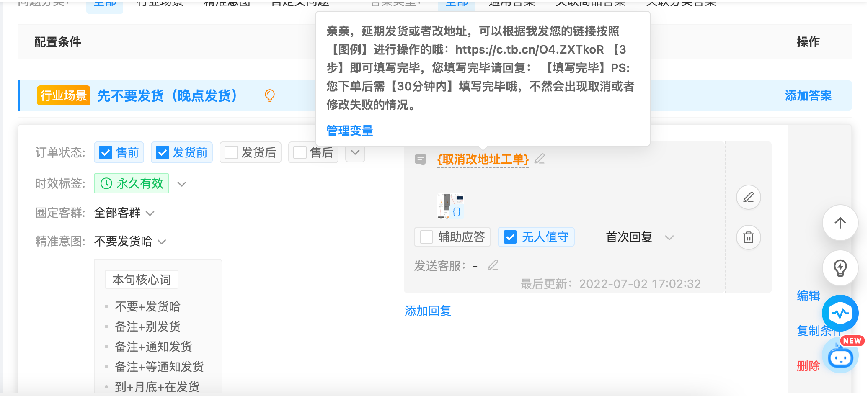868x396 pixels.
Task: Click 不要+发货哈 keyword entry
Action: pyautogui.click(x=147, y=306)
